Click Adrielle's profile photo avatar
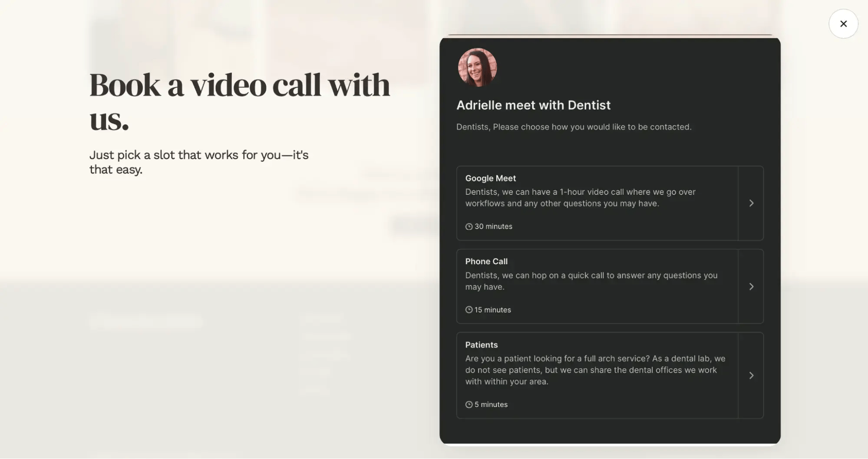The width and height of the screenshot is (868, 459). [477, 67]
